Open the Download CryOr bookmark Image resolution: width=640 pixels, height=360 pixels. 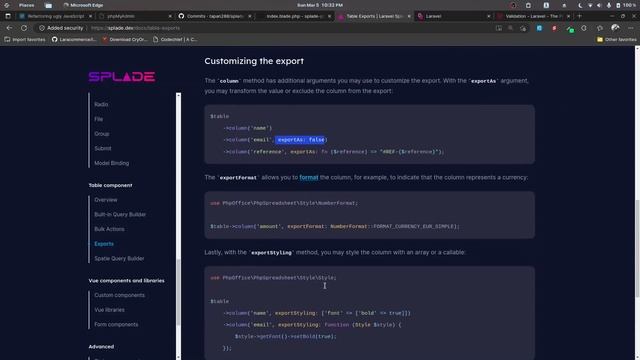tap(124, 40)
